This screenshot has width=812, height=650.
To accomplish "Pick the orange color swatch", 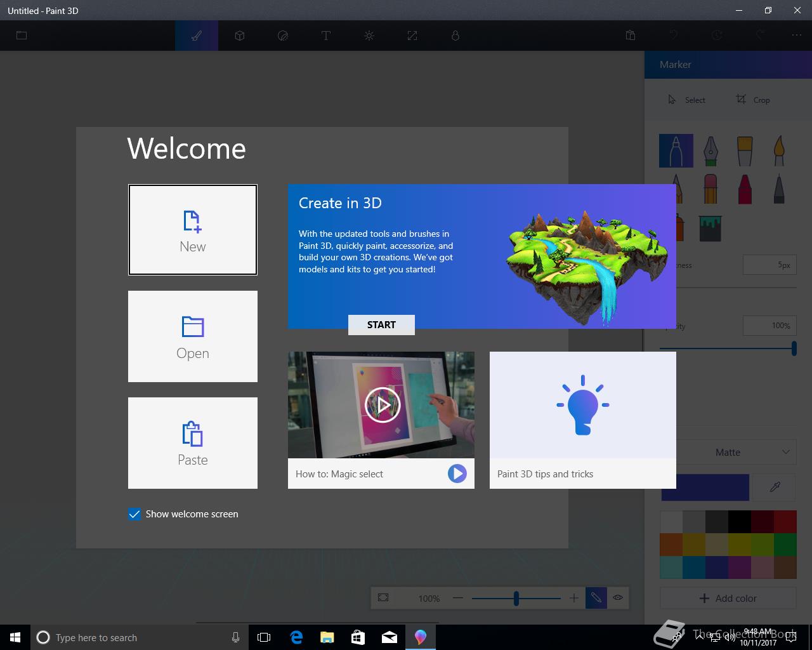I will click(x=671, y=545).
